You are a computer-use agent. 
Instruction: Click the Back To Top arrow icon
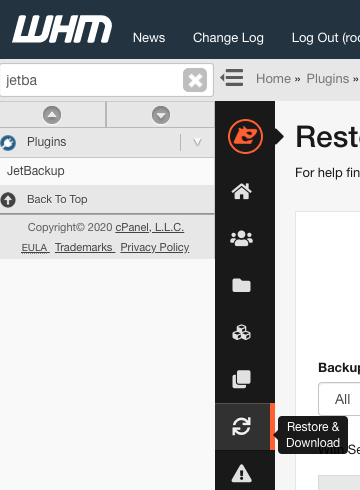[8, 200]
